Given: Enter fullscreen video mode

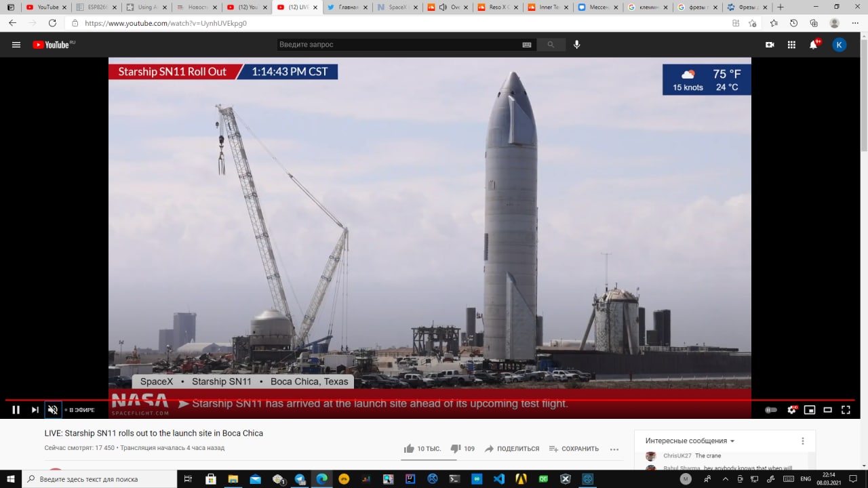Looking at the screenshot, I should tap(846, 409).
